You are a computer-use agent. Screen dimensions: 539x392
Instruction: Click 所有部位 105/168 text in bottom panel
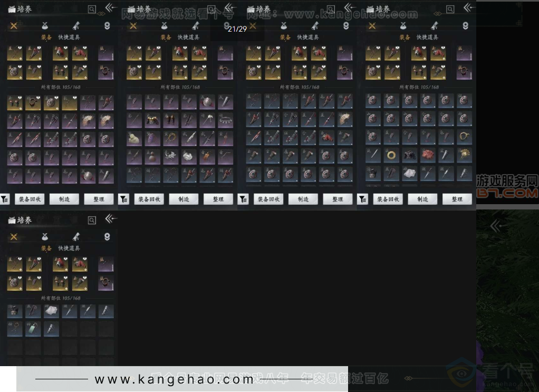click(61, 298)
